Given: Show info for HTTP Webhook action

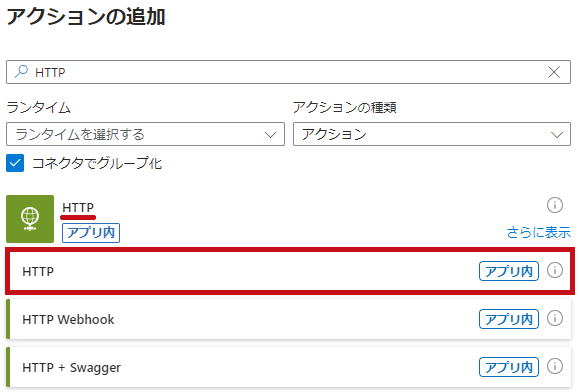Looking at the screenshot, I should (555, 318).
